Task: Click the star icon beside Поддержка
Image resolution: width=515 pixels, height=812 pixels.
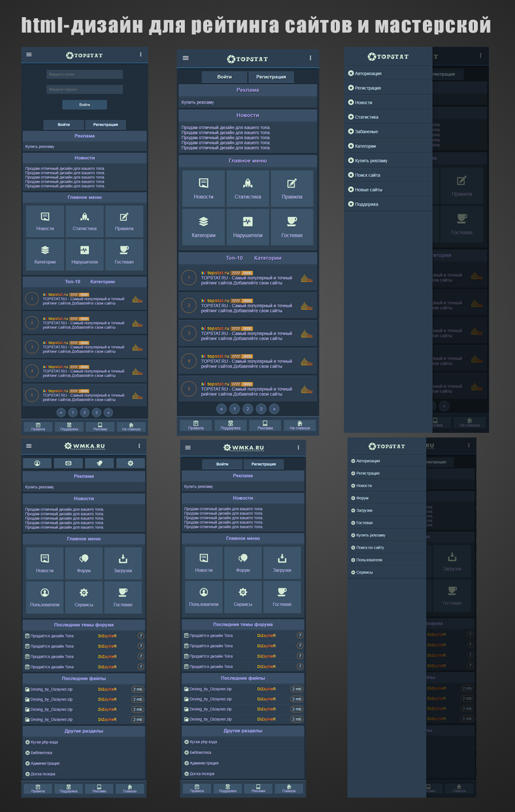Action: coord(351,204)
